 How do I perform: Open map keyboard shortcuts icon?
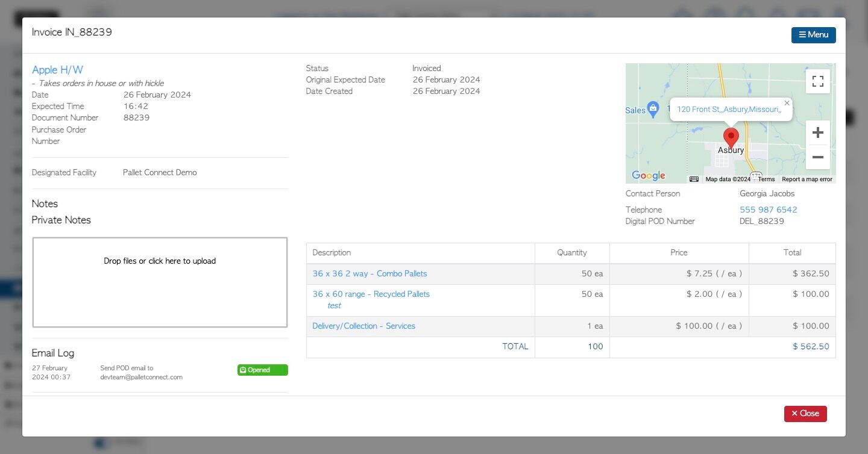[x=694, y=179]
